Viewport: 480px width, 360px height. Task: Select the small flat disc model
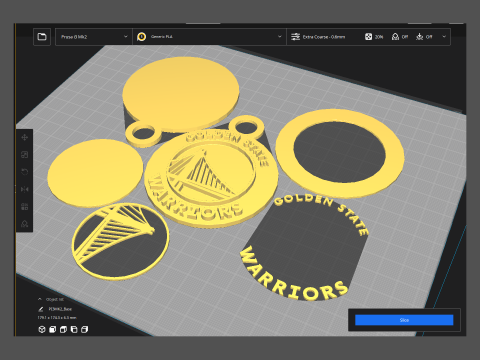tap(95, 173)
